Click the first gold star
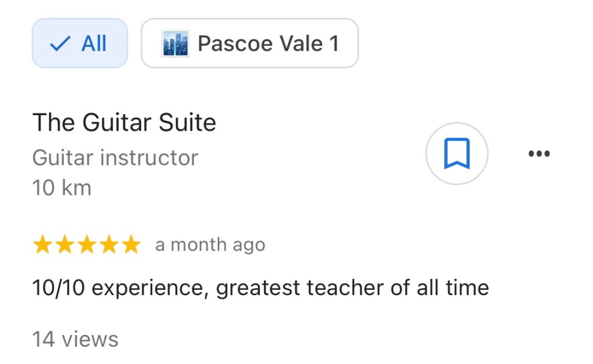593x364 pixels. click(x=42, y=245)
